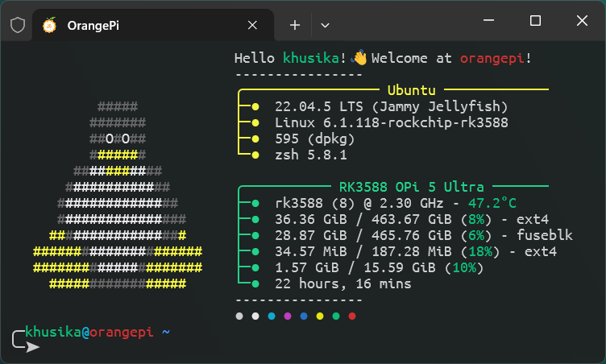Maximize the terminal window

pos(535,21)
